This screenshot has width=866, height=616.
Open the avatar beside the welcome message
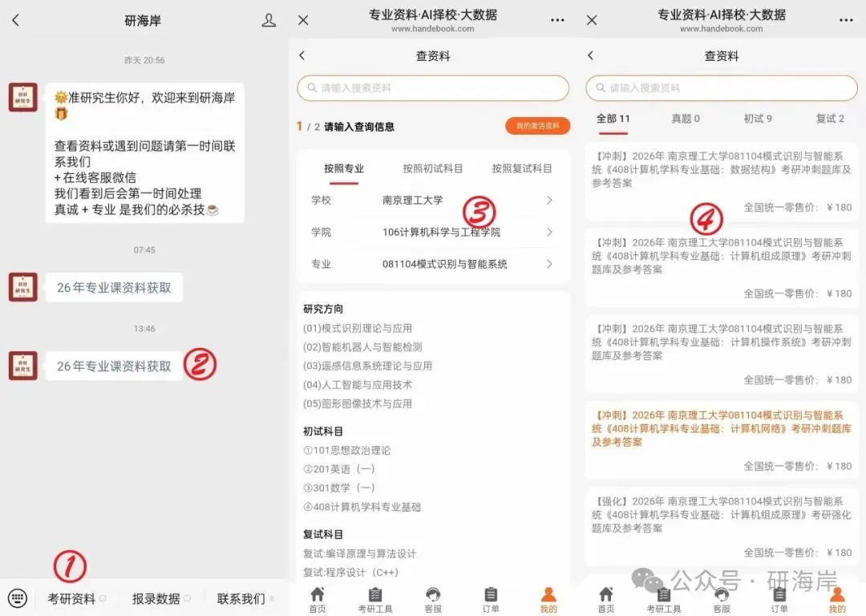coord(22,98)
